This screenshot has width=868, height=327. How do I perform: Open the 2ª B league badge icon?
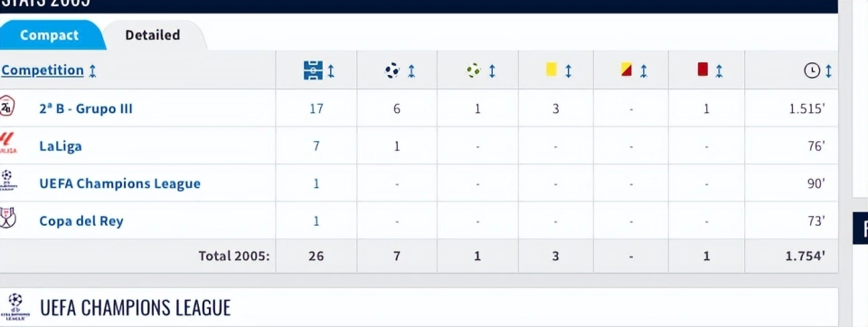[x=7, y=106]
